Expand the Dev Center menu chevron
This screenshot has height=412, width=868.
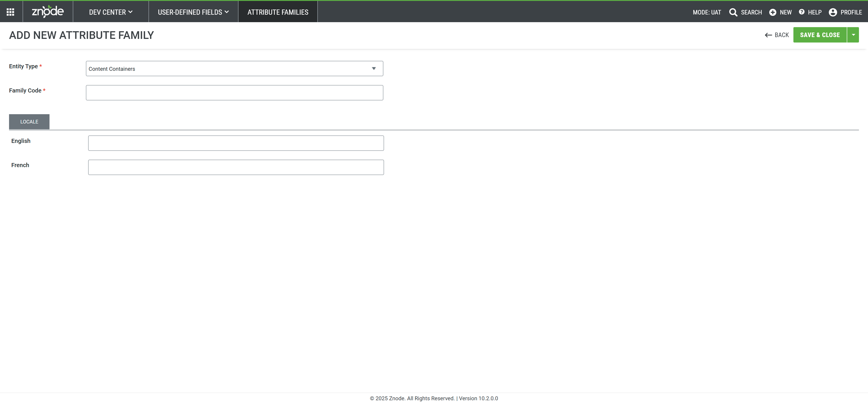click(x=130, y=12)
